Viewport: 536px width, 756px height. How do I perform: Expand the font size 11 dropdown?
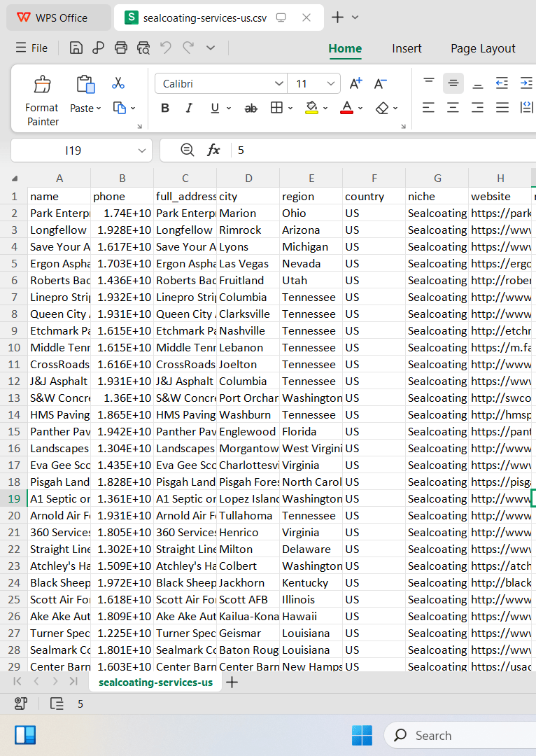tap(331, 83)
